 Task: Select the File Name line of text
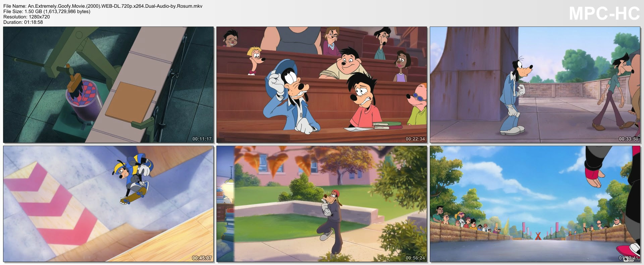click(x=103, y=6)
